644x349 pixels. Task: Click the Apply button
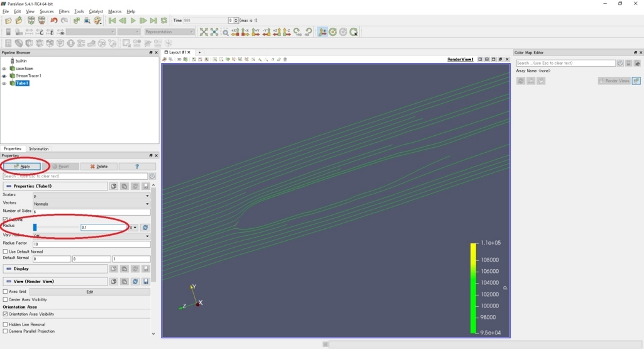pos(22,166)
